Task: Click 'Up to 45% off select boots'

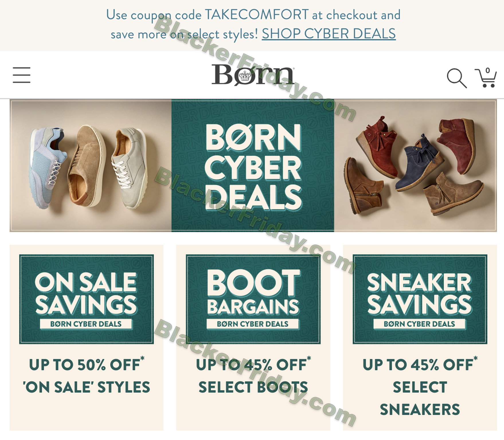Action: click(253, 376)
